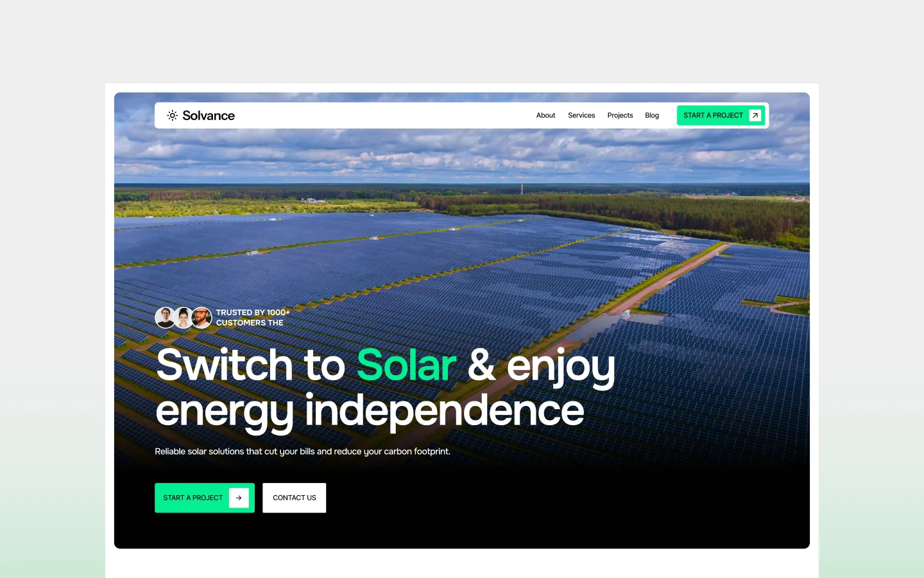This screenshot has width=924, height=578.
Task: Click the 'Reliable solar solutions' subtitle text
Action: [302, 451]
